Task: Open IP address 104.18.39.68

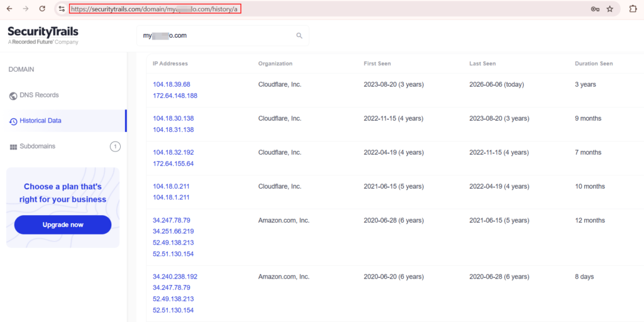Action: 172,85
